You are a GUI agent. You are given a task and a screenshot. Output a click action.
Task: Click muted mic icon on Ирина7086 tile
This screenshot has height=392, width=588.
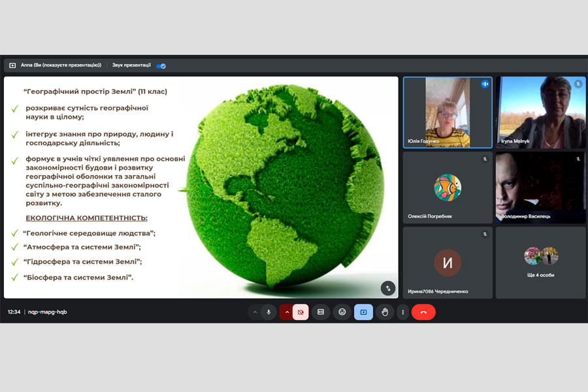[x=485, y=234]
